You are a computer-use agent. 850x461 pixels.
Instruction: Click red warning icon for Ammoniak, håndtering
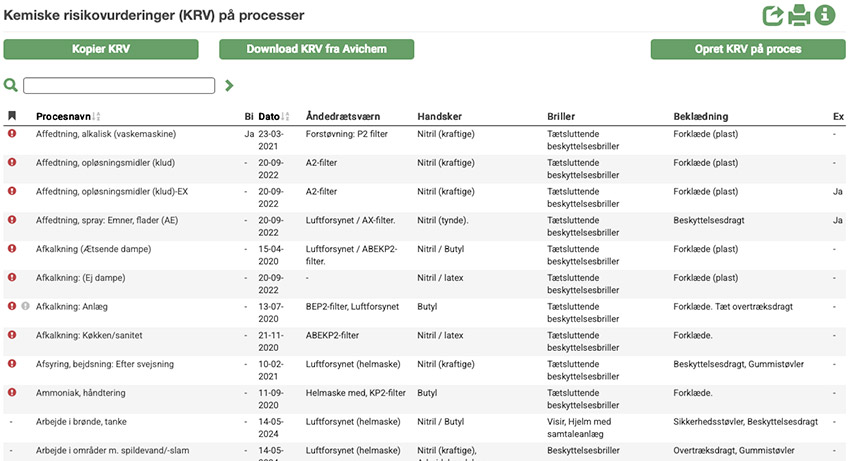tap(12, 393)
